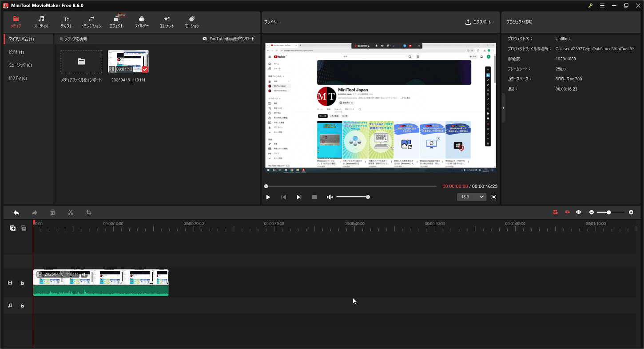Viewport: 644px width, 349px height.
Task: Open the hamburger menu in the title bar
Action: tap(602, 5)
